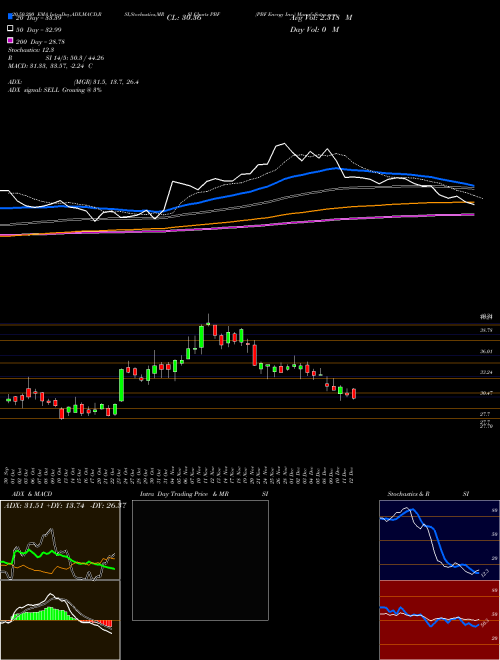The height and width of the screenshot is (660, 500).
Task: Click the MACD values line
Action: [x=50, y=66]
